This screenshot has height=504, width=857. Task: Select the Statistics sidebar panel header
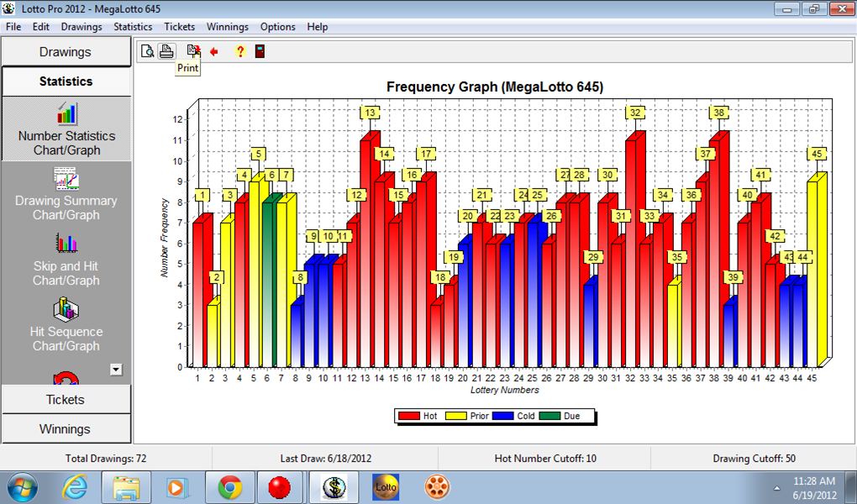click(x=66, y=81)
